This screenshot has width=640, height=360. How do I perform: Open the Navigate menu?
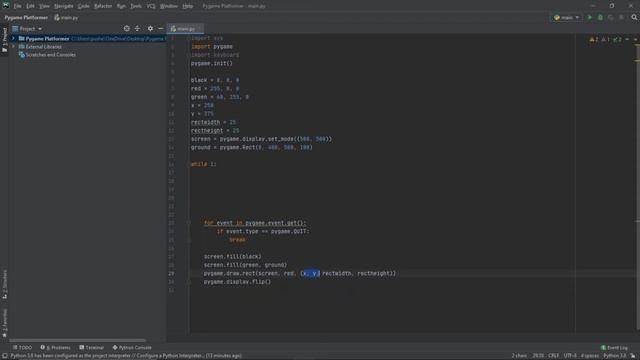[x=64, y=6]
